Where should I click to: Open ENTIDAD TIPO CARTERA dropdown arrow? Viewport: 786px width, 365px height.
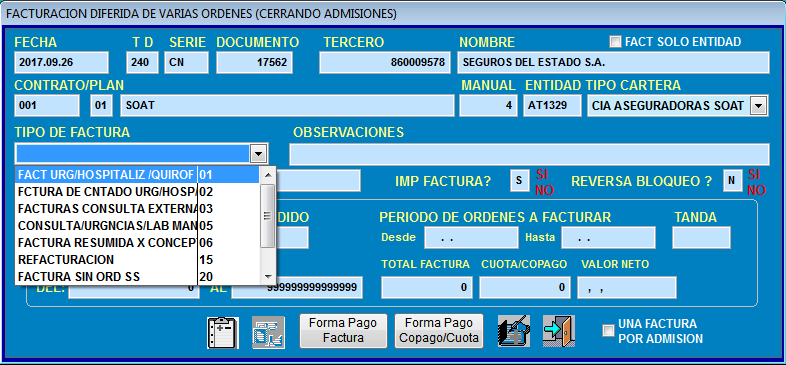tap(758, 106)
